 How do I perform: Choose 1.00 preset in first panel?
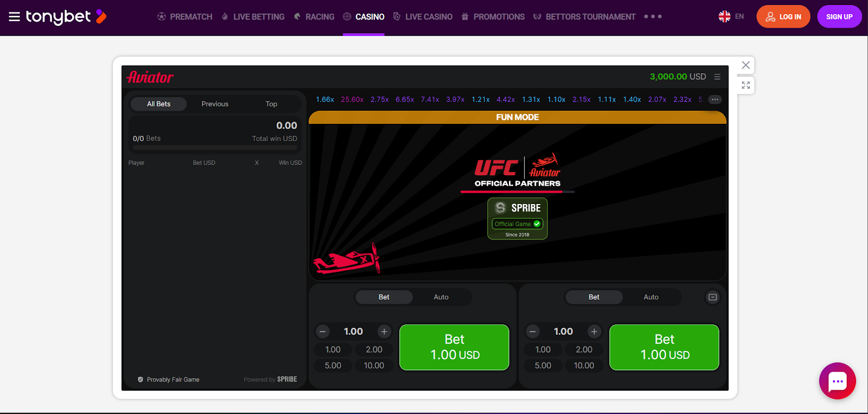(x=333, y=350)
